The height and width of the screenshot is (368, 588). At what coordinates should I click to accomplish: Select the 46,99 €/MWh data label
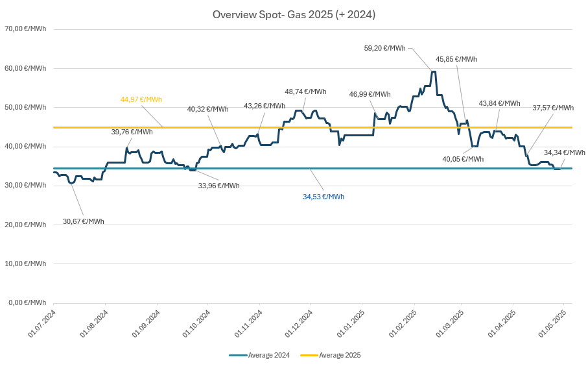[370, 94]
